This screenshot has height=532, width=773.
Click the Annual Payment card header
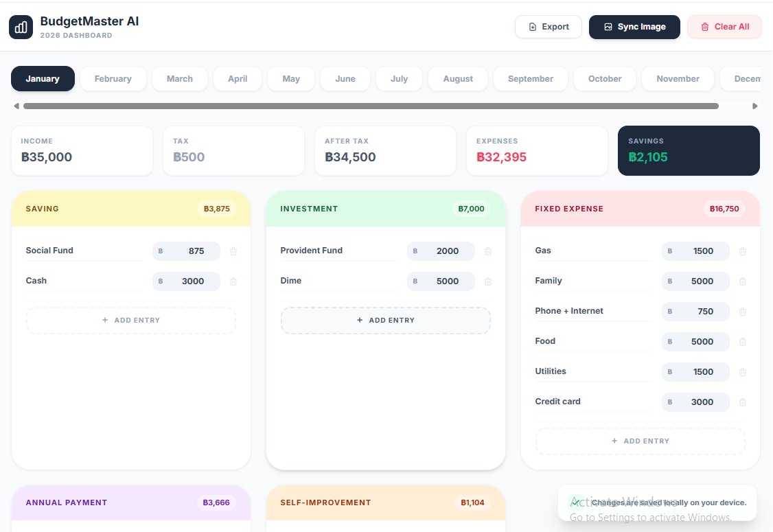point(131,503)
